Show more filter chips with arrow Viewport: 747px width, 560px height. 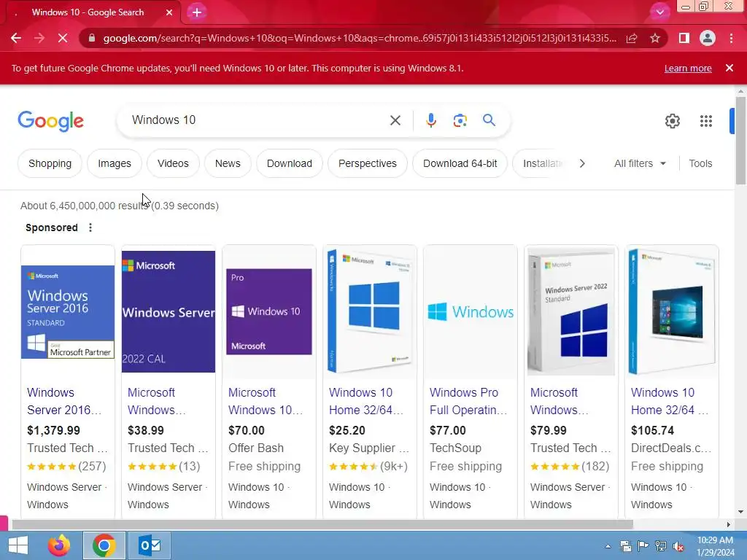coord(582,163)
